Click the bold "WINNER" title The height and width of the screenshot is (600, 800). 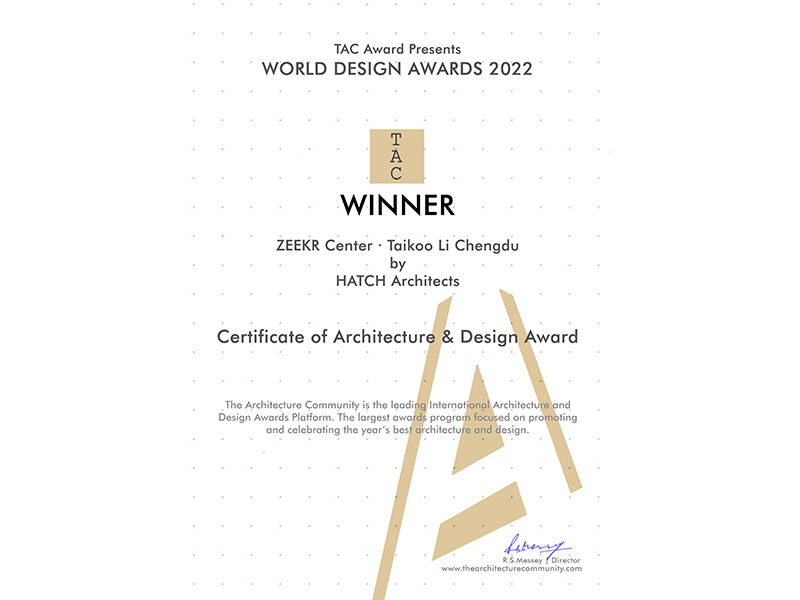pos(397,205)
